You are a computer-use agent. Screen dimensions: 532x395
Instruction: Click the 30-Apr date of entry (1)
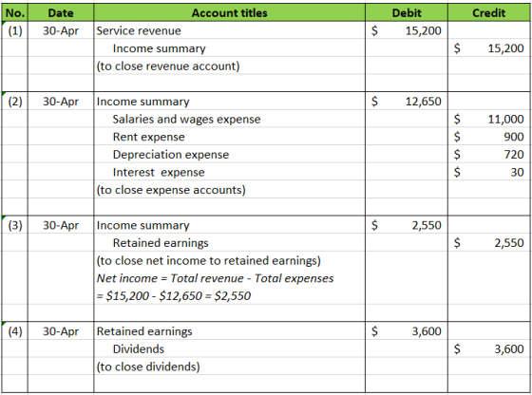tap(61, 30)
